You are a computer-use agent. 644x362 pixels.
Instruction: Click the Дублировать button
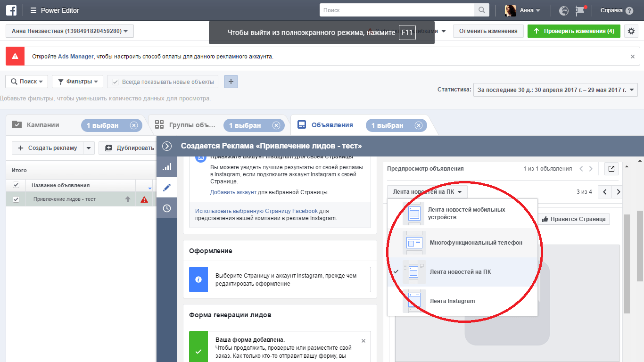128,148
